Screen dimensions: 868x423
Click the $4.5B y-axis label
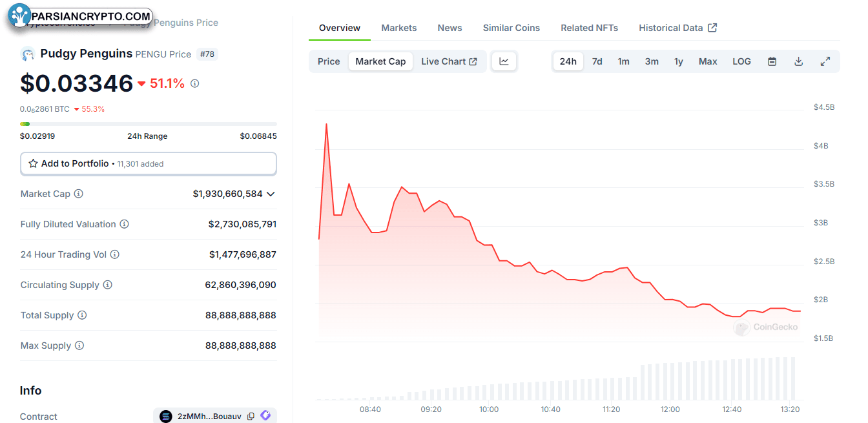824,107
